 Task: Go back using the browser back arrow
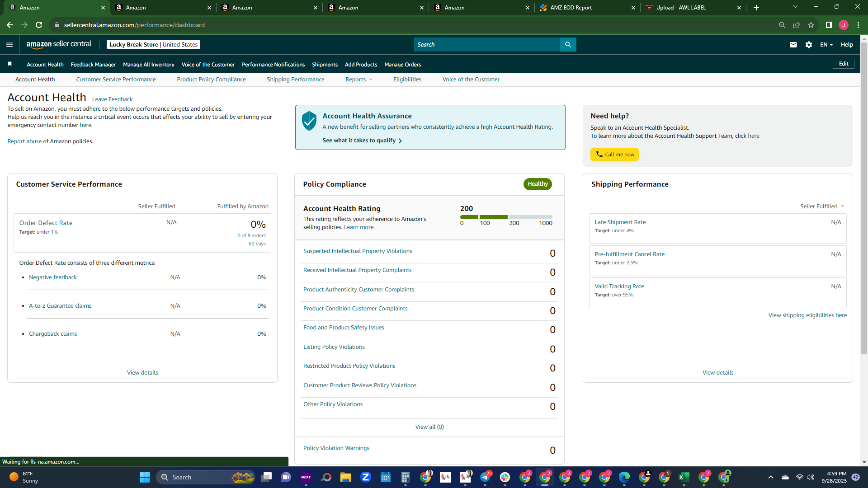[x=10, y=25]
